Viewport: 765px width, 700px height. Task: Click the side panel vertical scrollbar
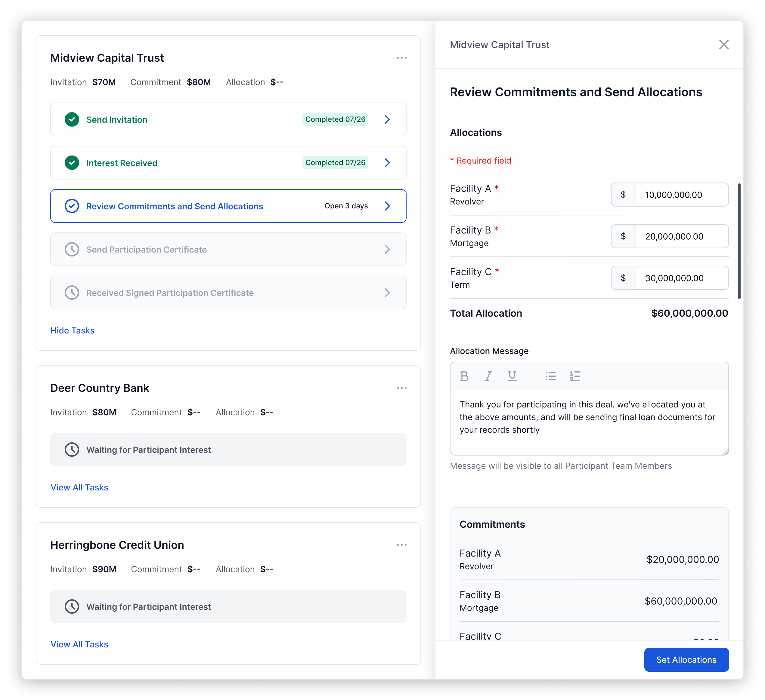tap(739, 241)
